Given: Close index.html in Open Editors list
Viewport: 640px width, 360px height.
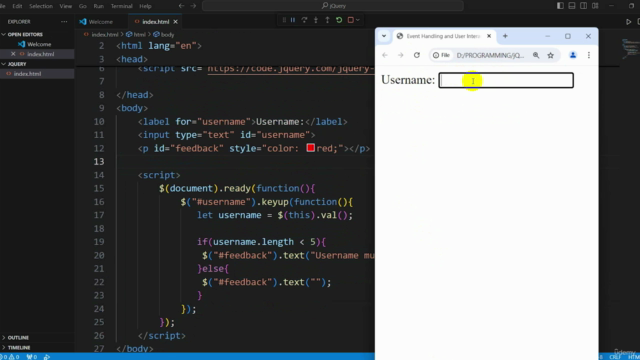Looking at the screenshot, I should point(13,54).
